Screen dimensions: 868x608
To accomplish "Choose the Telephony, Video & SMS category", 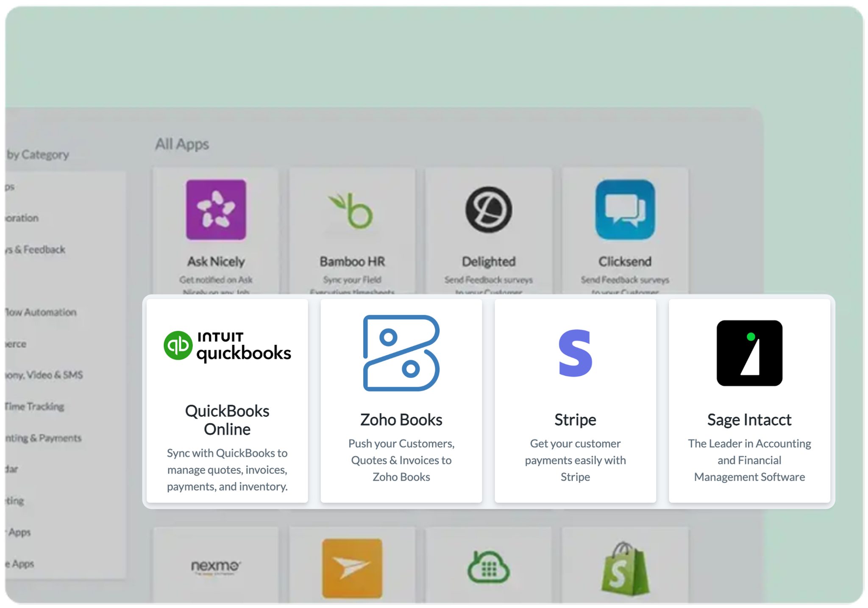I will (44, 375).
